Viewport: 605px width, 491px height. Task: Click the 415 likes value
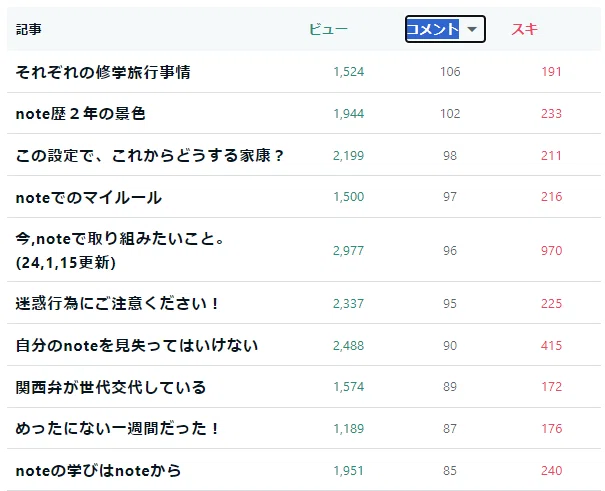pyautogui.click(x=551, y=346)
